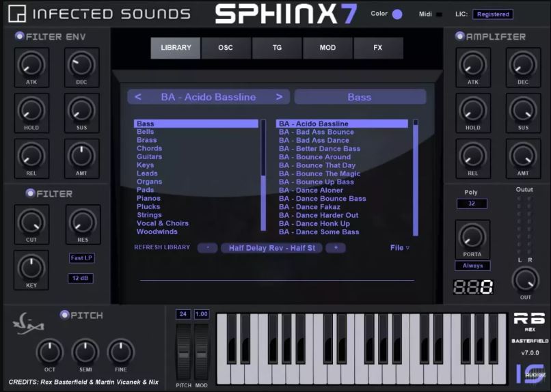
Task: Click the Filter KEY knob
Action: (x=31, y=268)
